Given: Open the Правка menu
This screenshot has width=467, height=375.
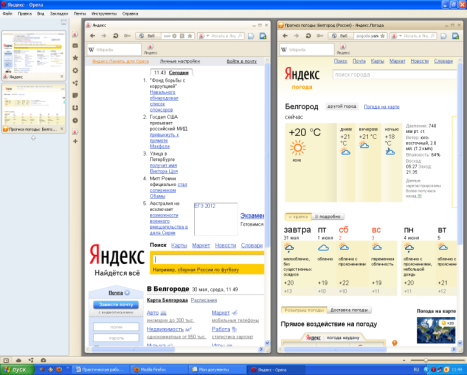Looking at the screenshot, I should point(25,14).
